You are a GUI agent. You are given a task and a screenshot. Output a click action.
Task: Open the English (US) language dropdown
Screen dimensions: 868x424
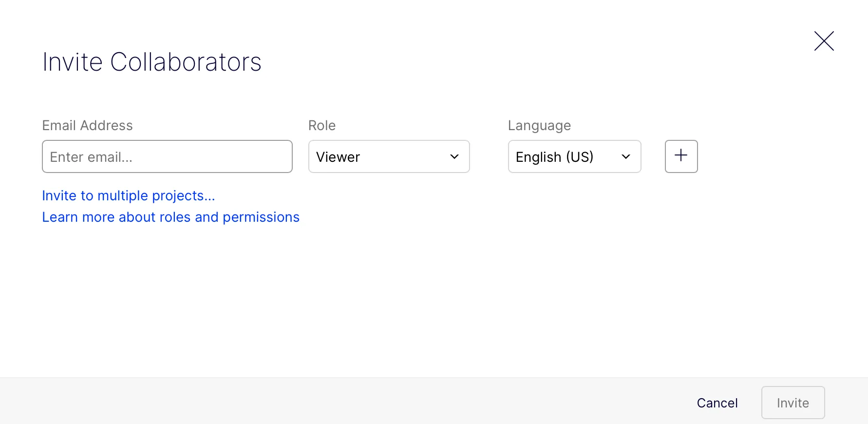(574, 156)
